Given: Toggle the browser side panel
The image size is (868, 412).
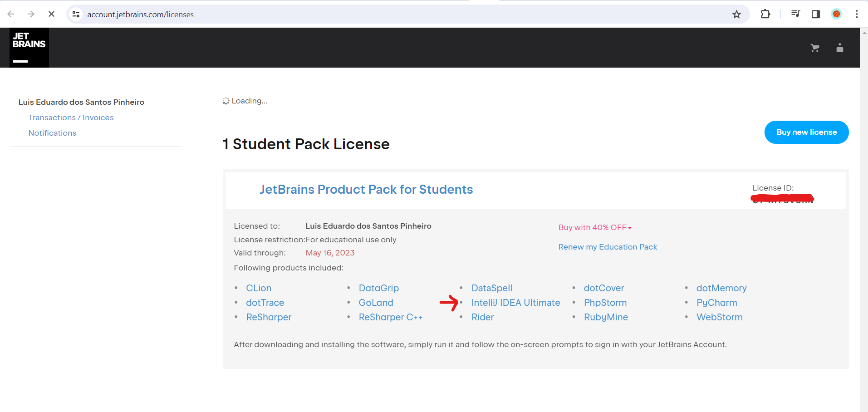Looking at the screenshot, I should tap(816, 14).
